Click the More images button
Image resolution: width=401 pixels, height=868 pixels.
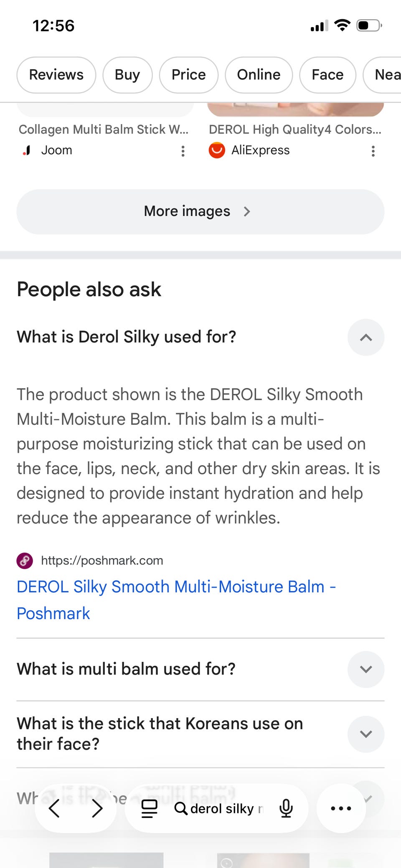[200, 211]
